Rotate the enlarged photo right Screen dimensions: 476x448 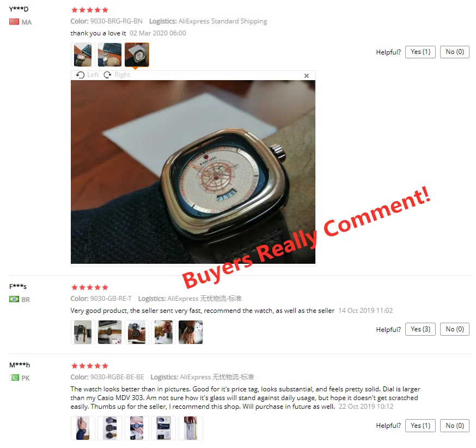coord(117,75)
